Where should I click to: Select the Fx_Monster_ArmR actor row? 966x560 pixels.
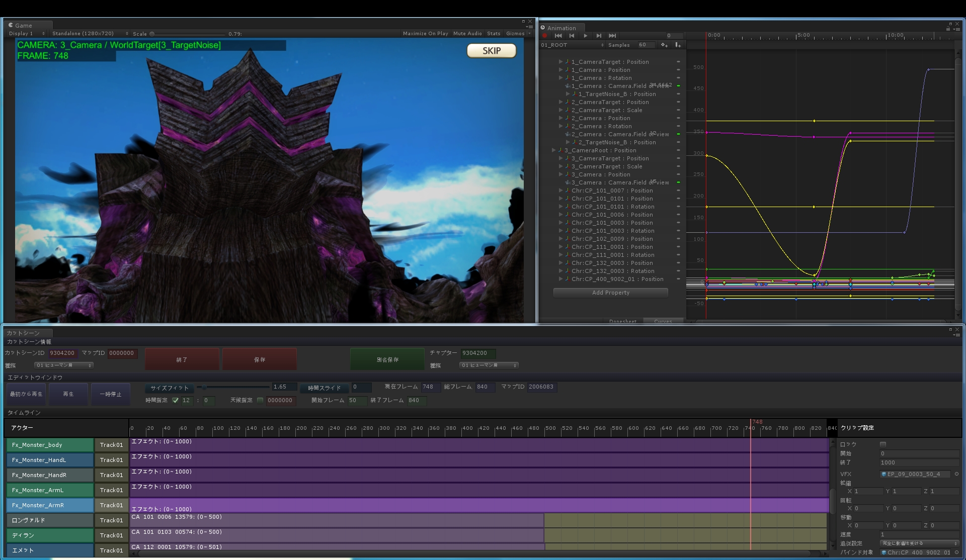point(50,505)
